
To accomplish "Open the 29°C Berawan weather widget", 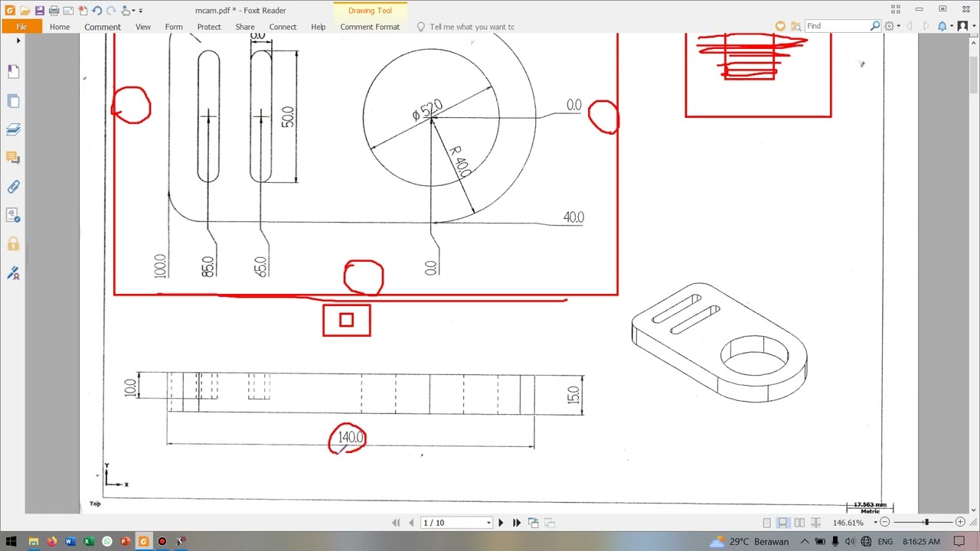I will pyautogui.click(x=749, y=541).
